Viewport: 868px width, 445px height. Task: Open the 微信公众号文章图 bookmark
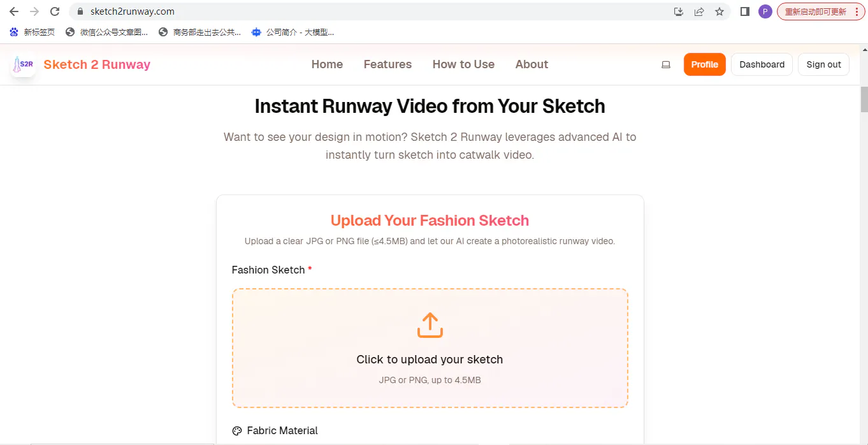click(106, 32)
